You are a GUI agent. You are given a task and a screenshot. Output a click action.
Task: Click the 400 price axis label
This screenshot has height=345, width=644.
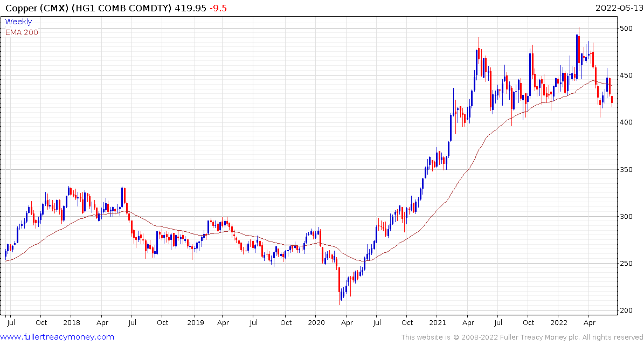point(626,122)
